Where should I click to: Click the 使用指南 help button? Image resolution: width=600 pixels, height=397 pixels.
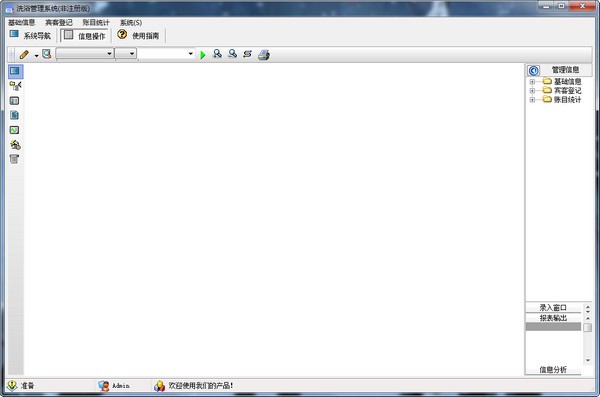(139, 36)
